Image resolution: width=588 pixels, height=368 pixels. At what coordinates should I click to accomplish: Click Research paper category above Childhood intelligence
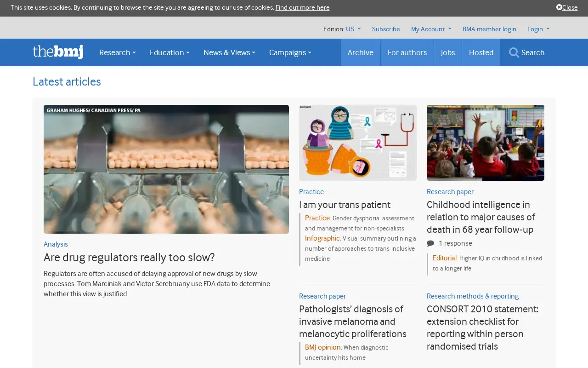coord(450,192)
